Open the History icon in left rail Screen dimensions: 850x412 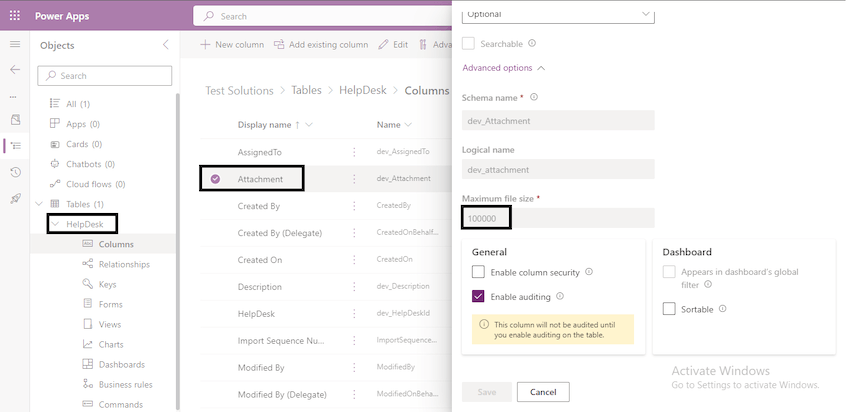[14, 172]
